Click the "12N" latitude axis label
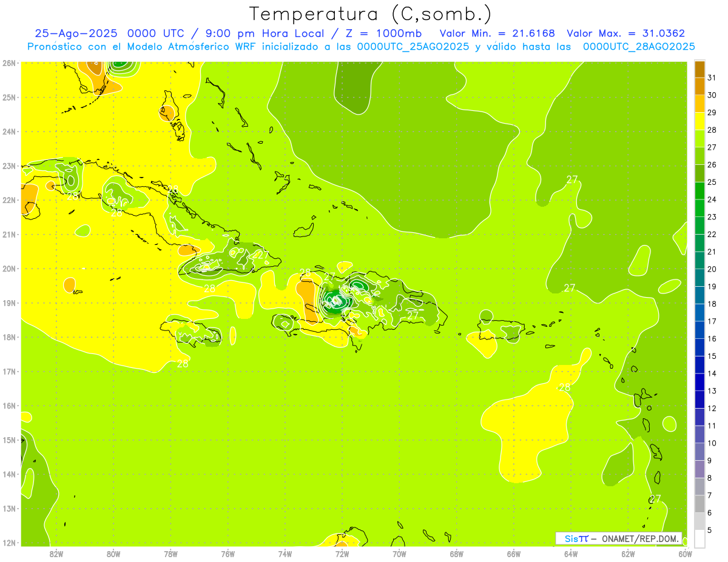728x562 pixels. pos(9,543)
